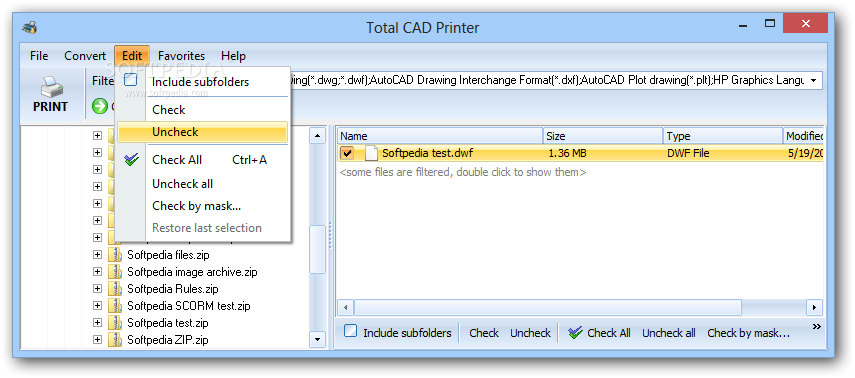
Task: Click the Check All double-checkmark menu icon
Action: point(131,160)
